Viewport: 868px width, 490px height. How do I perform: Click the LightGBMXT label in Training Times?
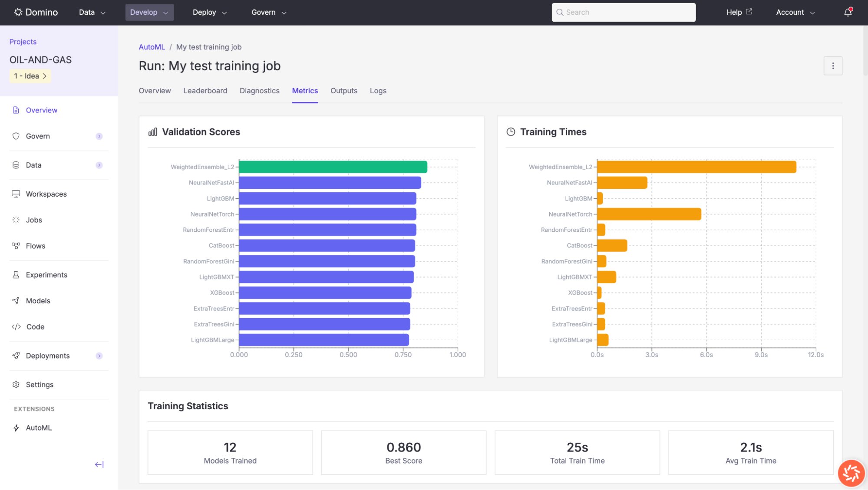pyautogui.click(x=575, y=277)
